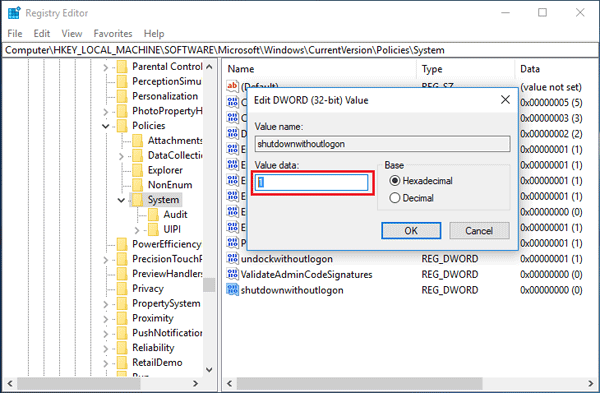Click the Audit folder icon
The image size is (600, 393).
153,215
